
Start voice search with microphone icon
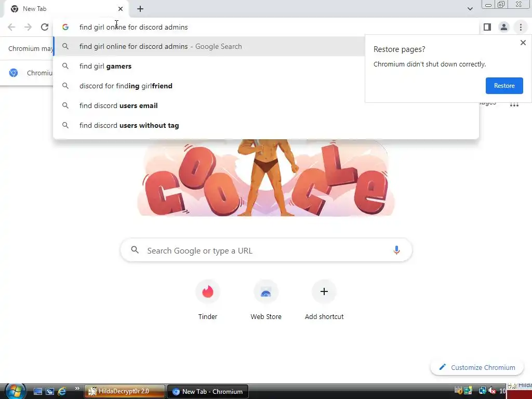396,250
